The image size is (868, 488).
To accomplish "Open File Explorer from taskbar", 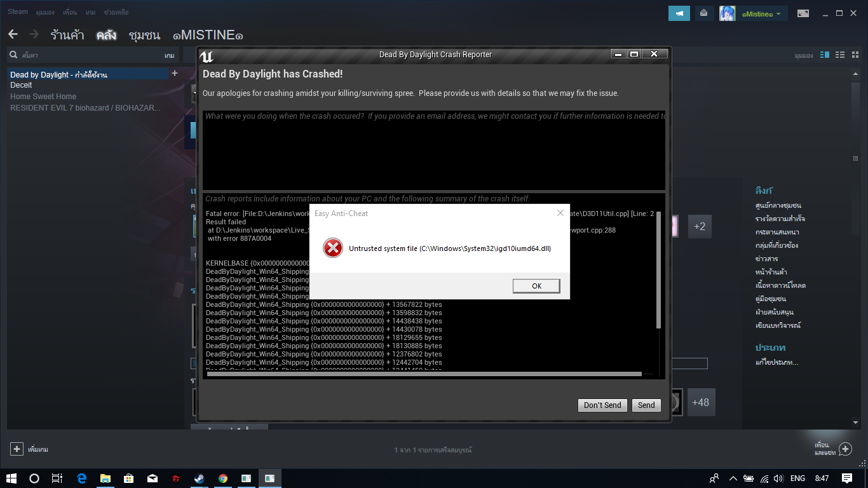I will [105, 478].
